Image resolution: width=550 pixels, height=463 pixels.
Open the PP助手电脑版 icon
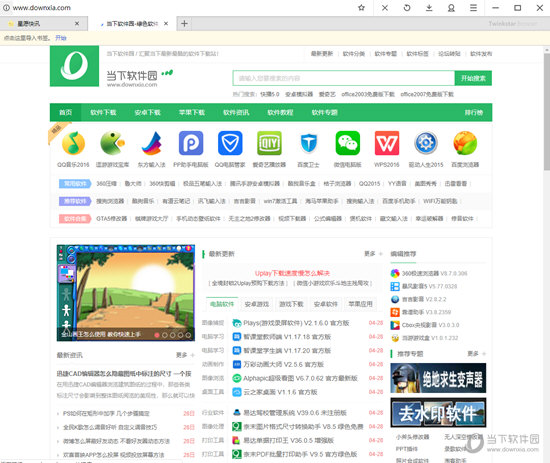[191, 143]
